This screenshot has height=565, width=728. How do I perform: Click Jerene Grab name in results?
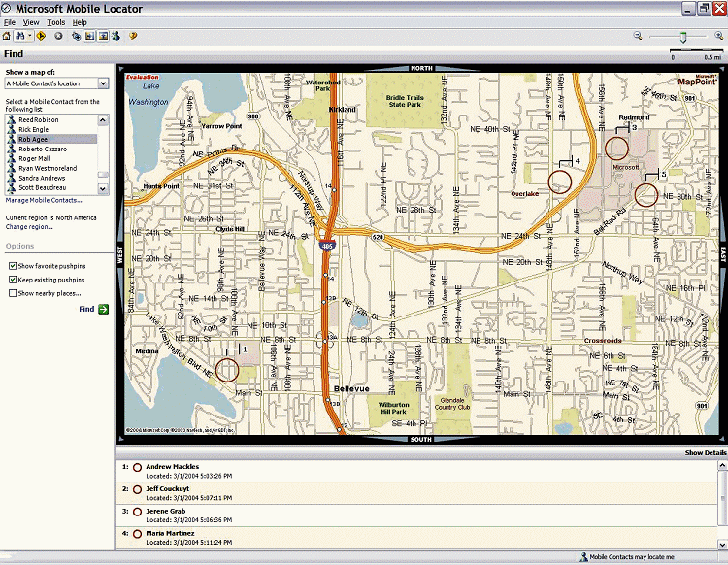pos(166,512)
